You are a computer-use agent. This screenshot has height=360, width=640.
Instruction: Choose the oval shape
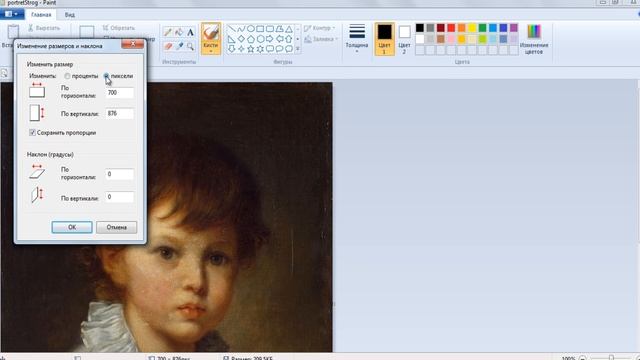tap(251, 29)
